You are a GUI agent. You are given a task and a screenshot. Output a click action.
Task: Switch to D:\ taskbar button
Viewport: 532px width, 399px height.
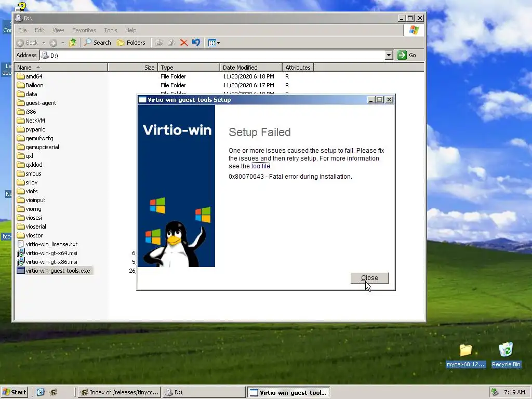204,392
